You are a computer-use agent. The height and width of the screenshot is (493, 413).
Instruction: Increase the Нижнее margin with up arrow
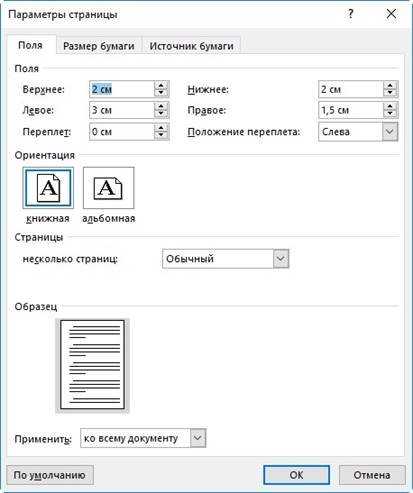click(390, 85)
